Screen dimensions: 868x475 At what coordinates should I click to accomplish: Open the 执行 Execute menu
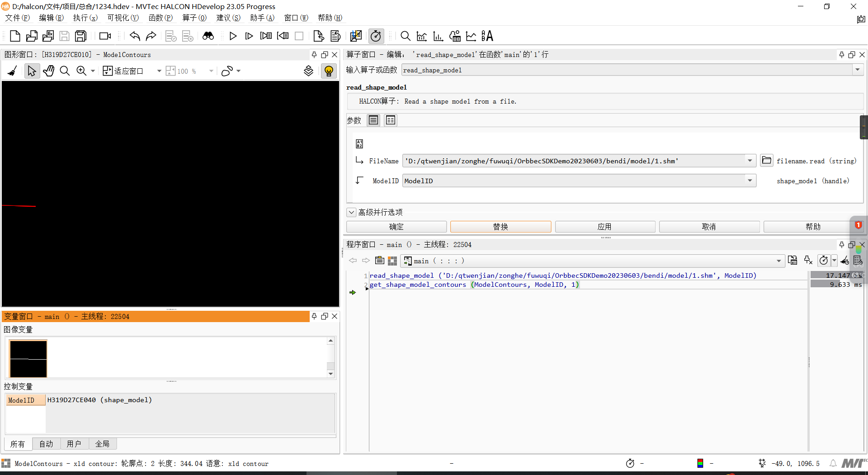pyautogui.click(x=85, y=18)
